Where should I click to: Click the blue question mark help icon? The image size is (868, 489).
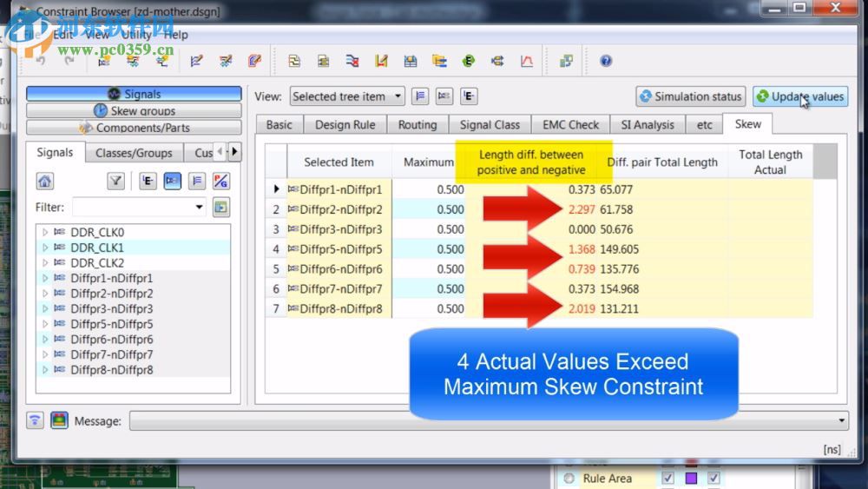coord(606,60)
